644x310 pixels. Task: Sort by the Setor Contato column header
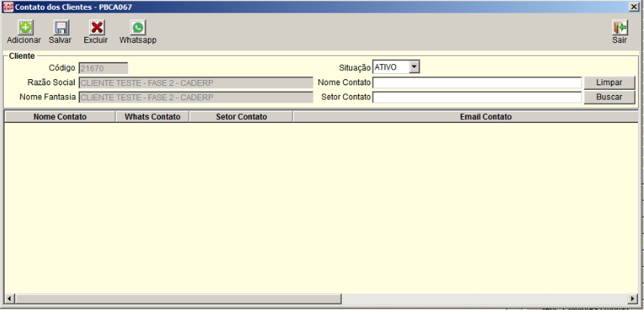241,117
